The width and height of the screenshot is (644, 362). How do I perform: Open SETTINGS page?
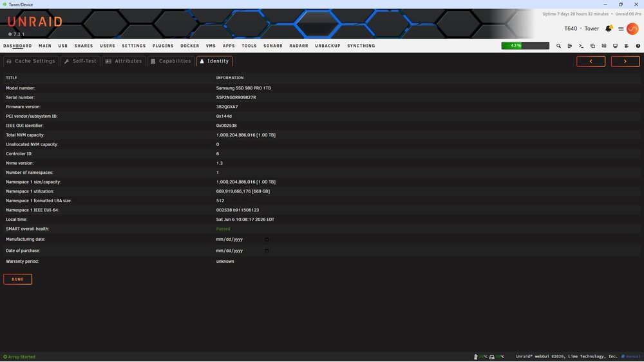pos(134,46)
